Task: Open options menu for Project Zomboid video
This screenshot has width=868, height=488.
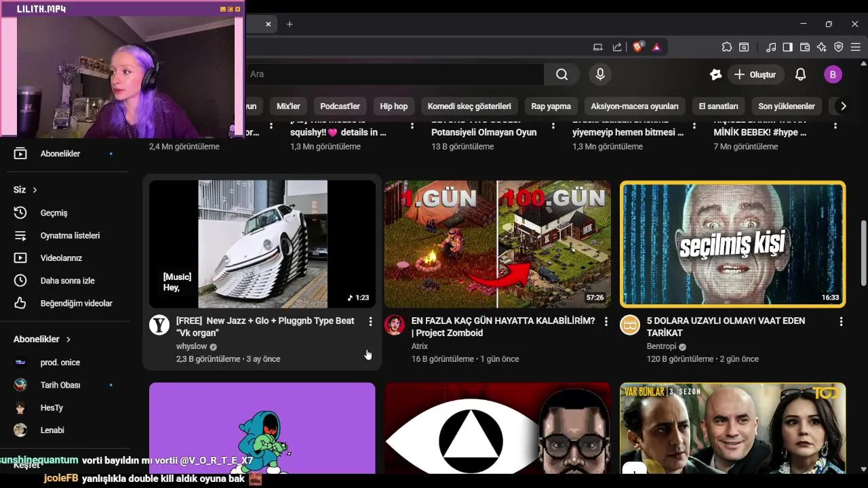Action: (606, 321)
